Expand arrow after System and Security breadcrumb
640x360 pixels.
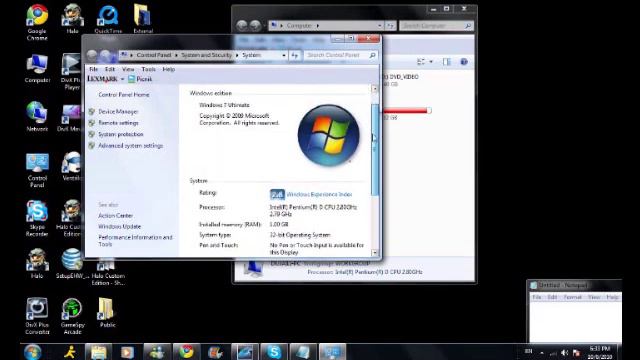click(x=237, y=55)
